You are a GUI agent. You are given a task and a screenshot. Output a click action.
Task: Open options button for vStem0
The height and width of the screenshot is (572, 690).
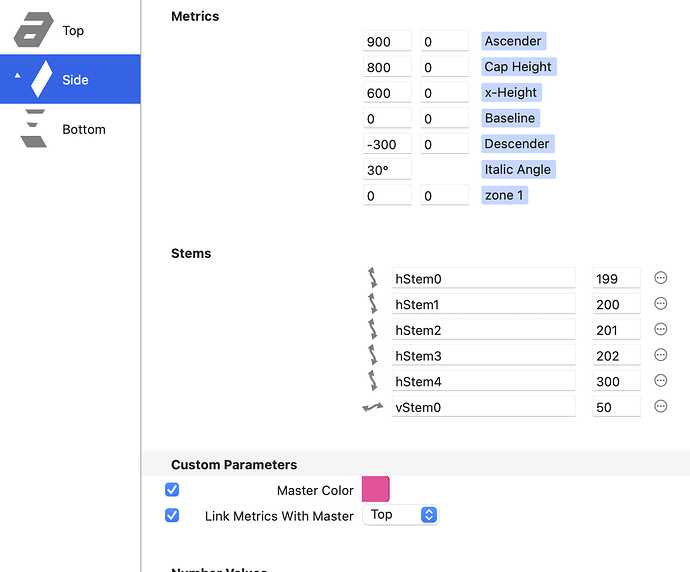click(x=660, y=406)
